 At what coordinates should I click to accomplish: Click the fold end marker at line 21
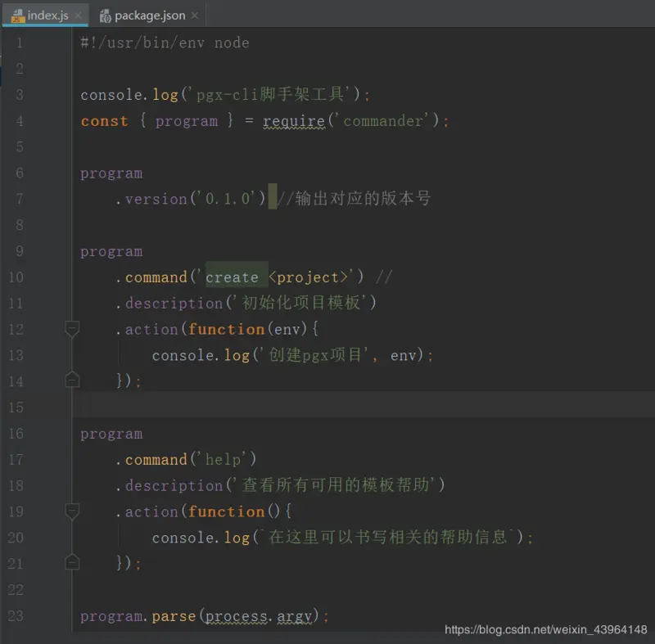point(72,562)
